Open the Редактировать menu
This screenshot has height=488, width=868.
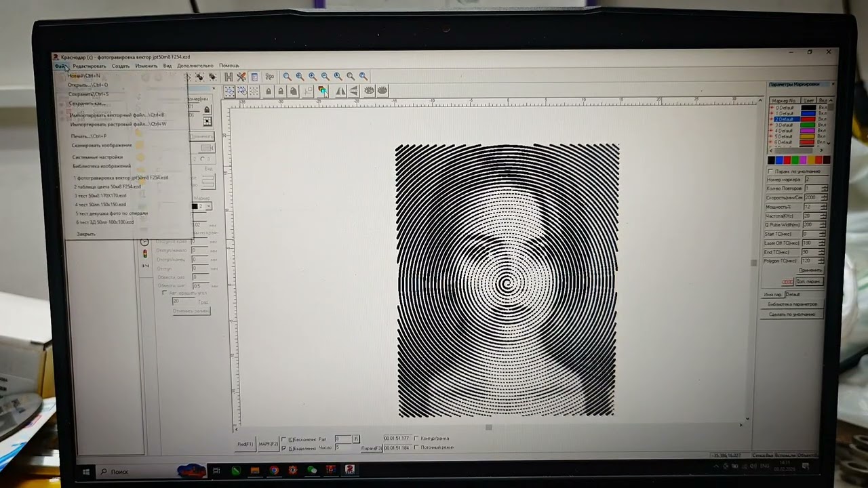[90, 66]
